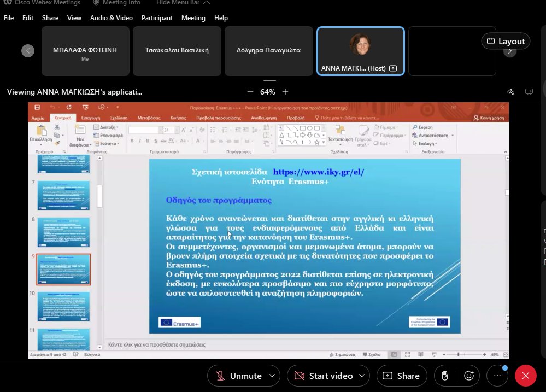Open the Layout options
This screenshot has height=392, width=546.
click(x=506, y=41)
